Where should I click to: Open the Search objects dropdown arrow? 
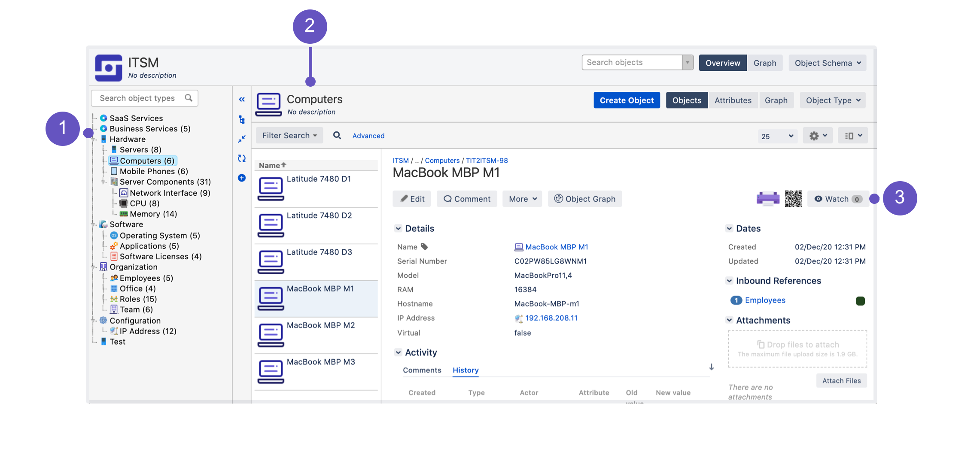point(688,62)
